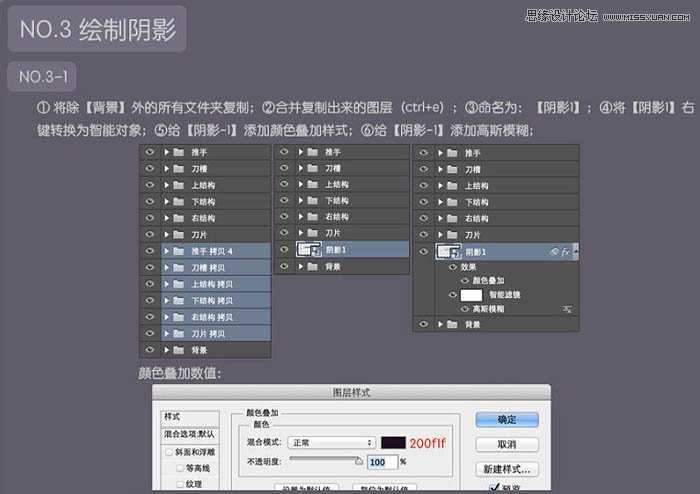700x494 pixels.
Task: Click folder icon of 右结构 拷贝 group
Action: (x=179, y=317)
